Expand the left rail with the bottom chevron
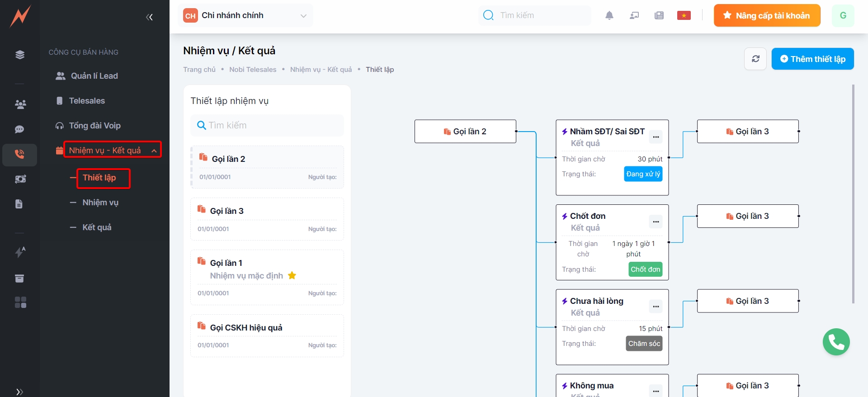 pyautogui.click(x=19, y=392)
